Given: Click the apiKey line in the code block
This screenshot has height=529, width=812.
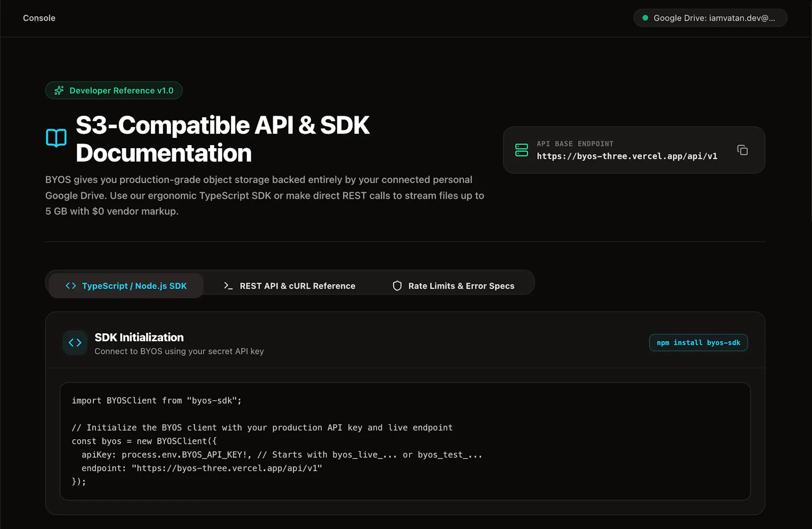Looking at the screenshot, I should [282, 455].
